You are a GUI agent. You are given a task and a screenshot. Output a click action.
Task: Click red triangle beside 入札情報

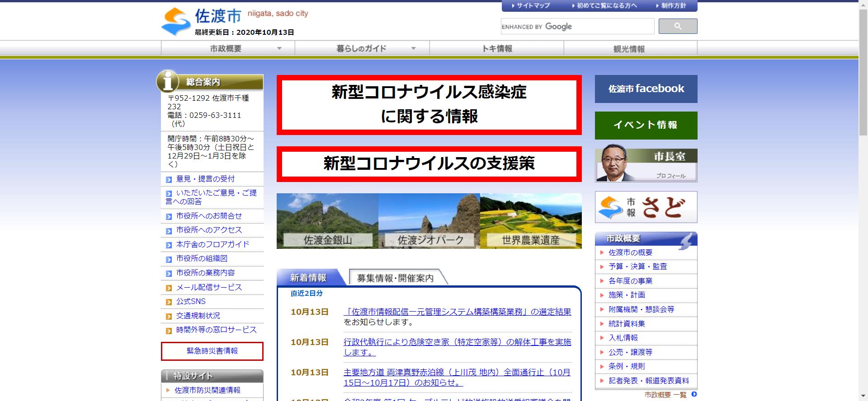(602, 338)
